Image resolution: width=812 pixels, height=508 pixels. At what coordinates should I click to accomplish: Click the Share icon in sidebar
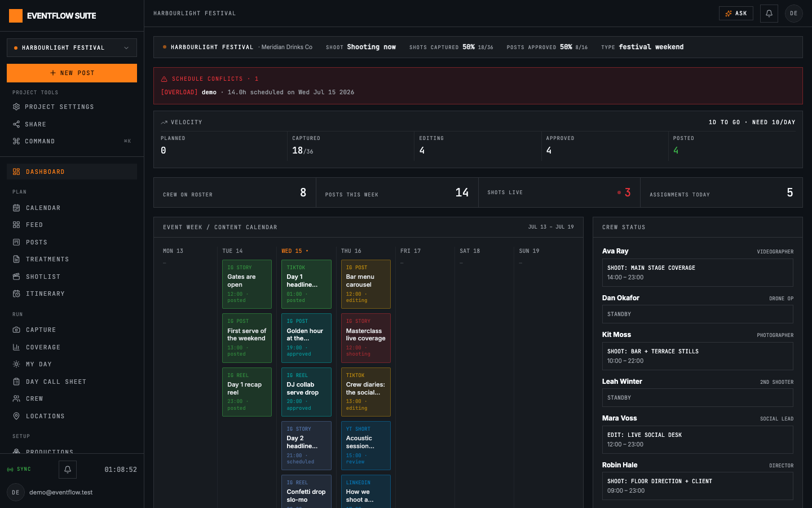click(16, 124)
